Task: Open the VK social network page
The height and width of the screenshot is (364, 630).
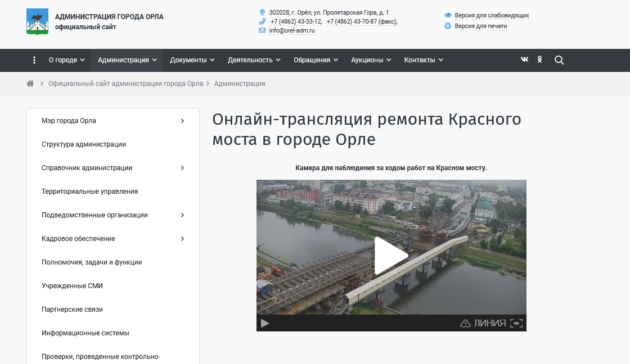Action: (524, 60)
